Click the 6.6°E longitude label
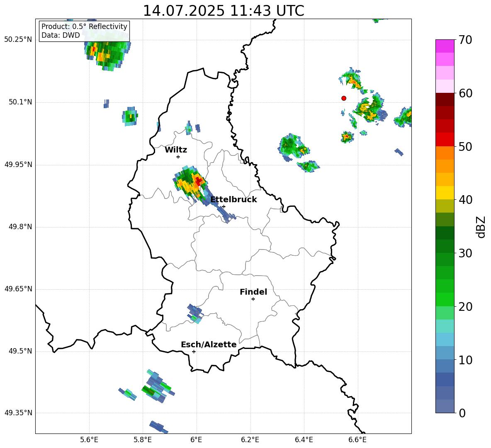The image size is (491, 448). tap(357, 440)
